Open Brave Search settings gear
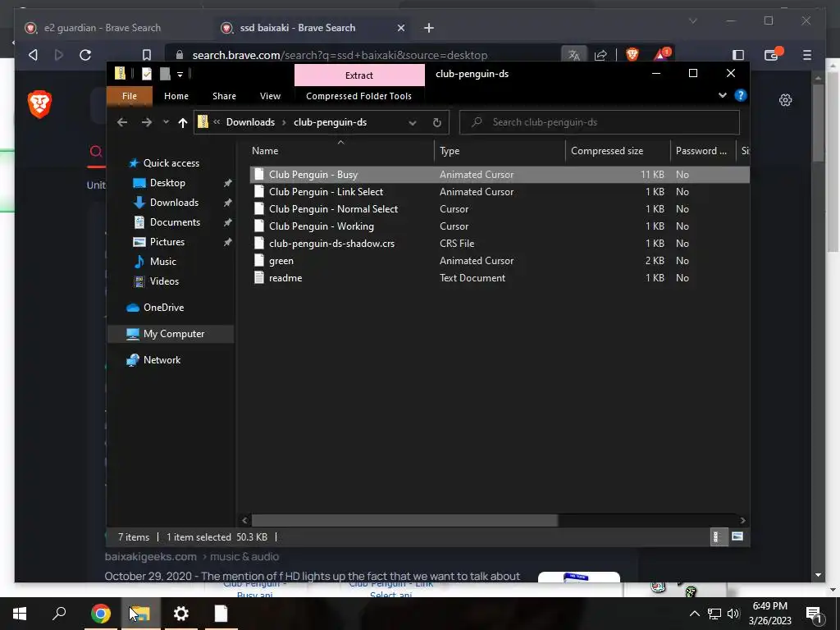 [x=785, y=100]
